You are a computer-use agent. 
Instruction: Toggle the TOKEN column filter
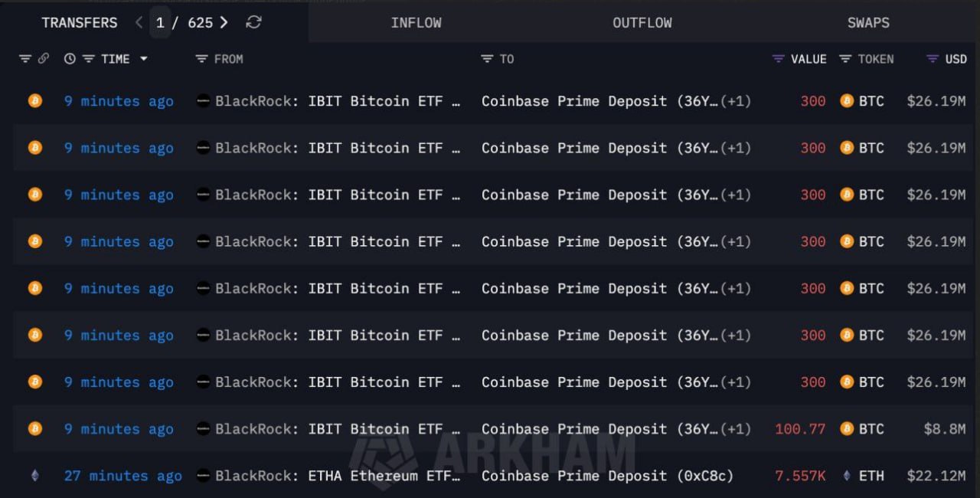[x=845, y=59]
